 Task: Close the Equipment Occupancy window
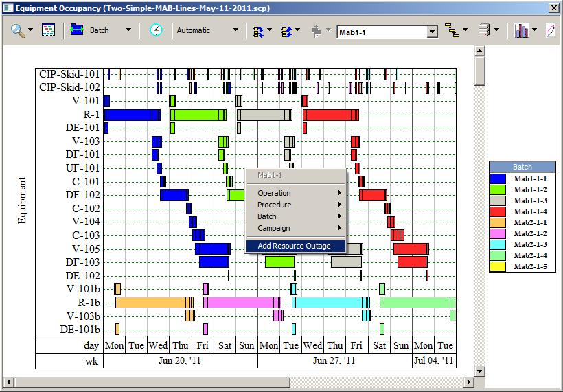pyautogui.click(x=553, y=8)
